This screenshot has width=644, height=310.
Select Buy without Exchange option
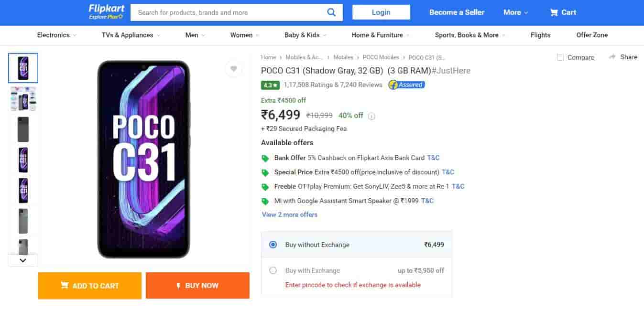tap(273, 245)
